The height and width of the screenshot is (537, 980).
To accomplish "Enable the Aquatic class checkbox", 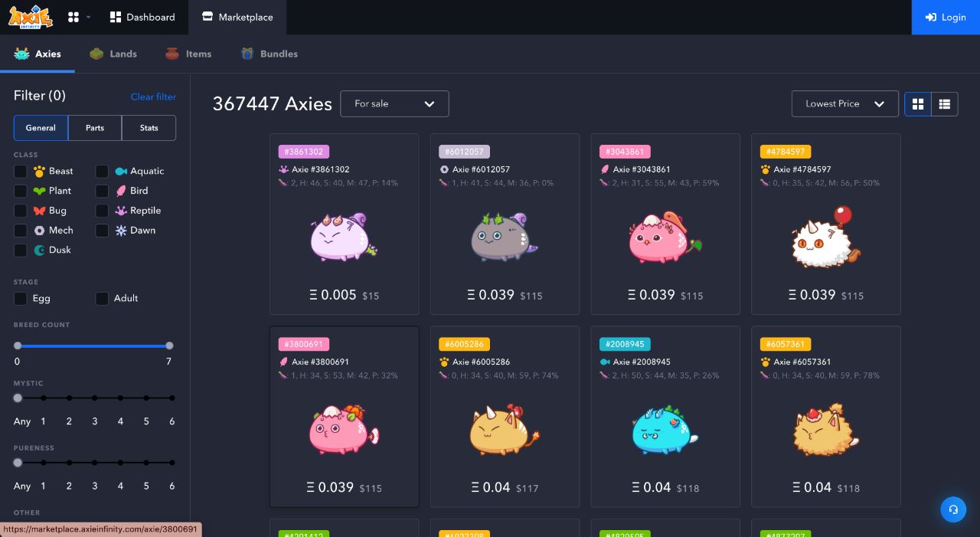I will click(102, 171).
